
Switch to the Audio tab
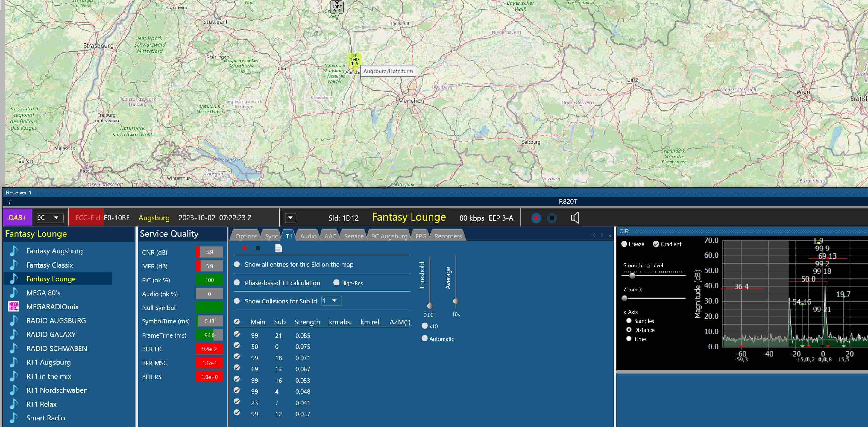[308, 236]
